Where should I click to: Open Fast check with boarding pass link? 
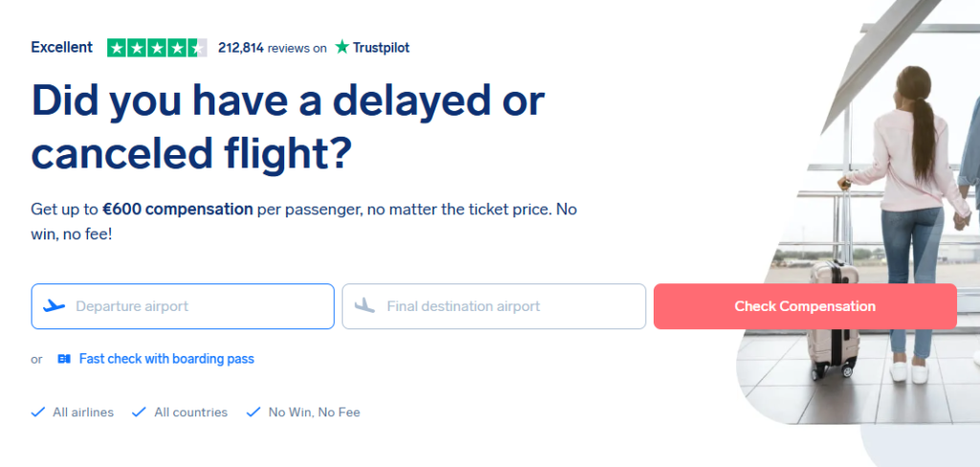point(167,359)
